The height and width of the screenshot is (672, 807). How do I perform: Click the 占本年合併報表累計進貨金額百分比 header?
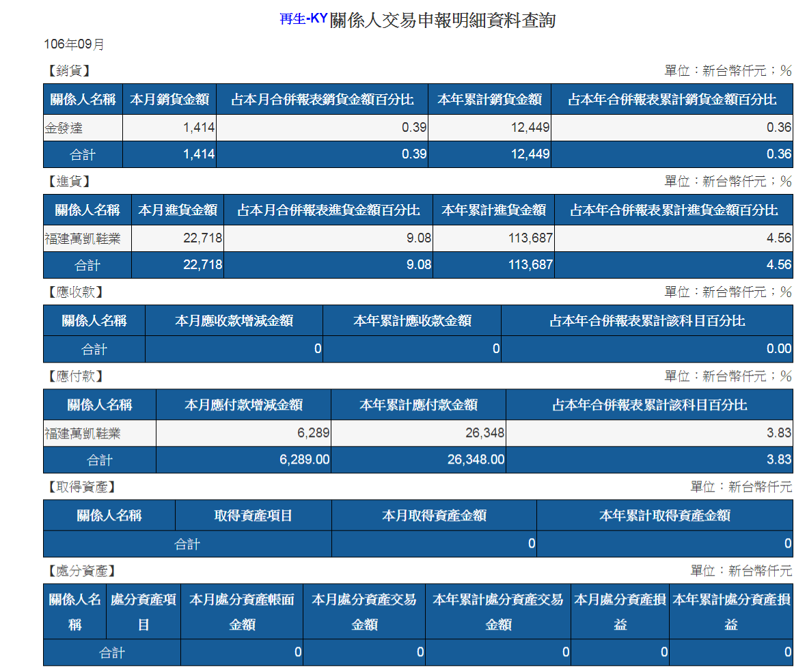point(674,210)
